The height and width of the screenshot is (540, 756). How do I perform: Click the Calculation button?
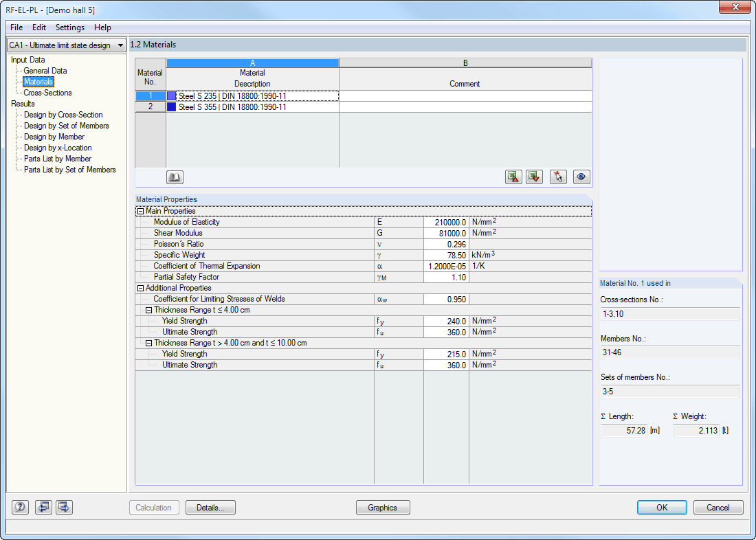click(x=154, y=507)
